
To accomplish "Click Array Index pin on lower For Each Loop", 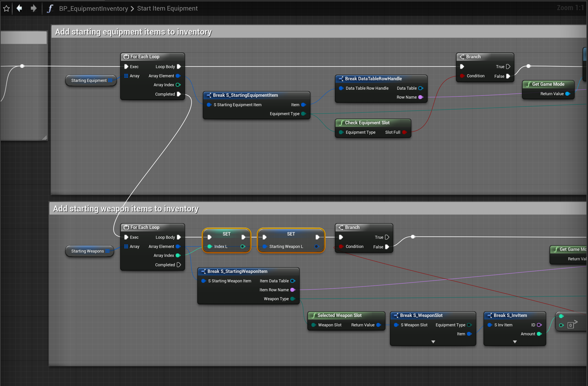I will click(x=178, y=255).
